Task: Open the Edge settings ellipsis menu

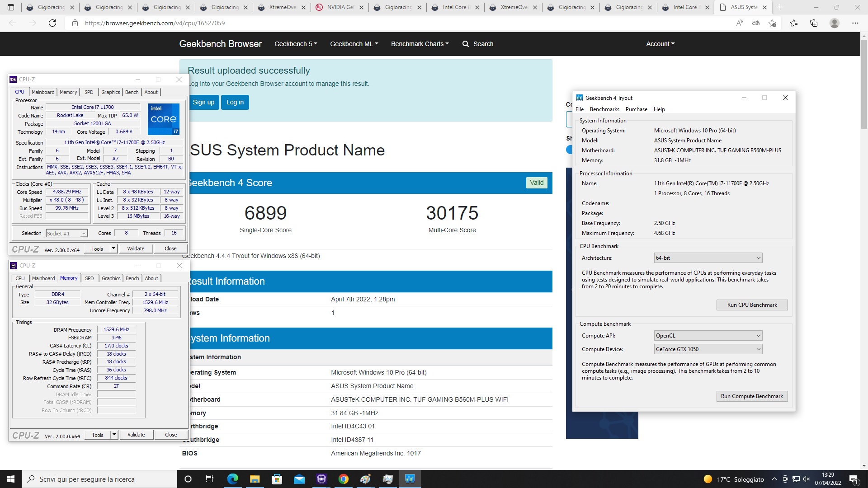Action: click(x=855, y=23)
